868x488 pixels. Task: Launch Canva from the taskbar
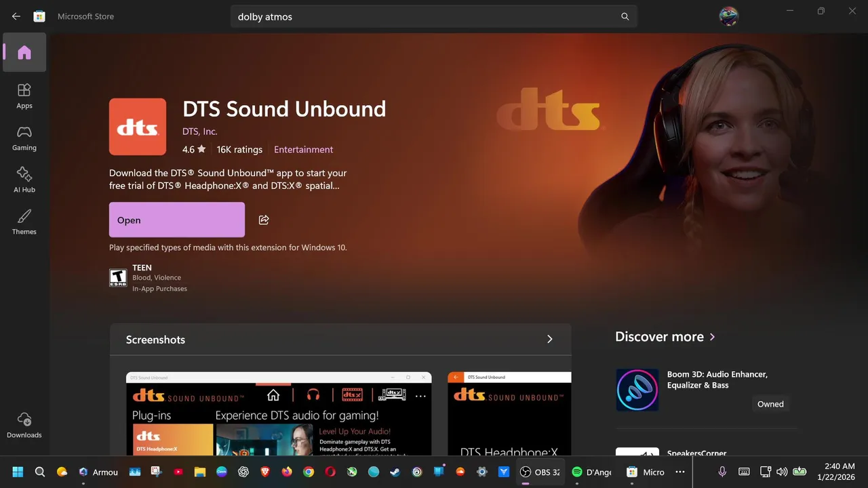[x=221, y=472]
